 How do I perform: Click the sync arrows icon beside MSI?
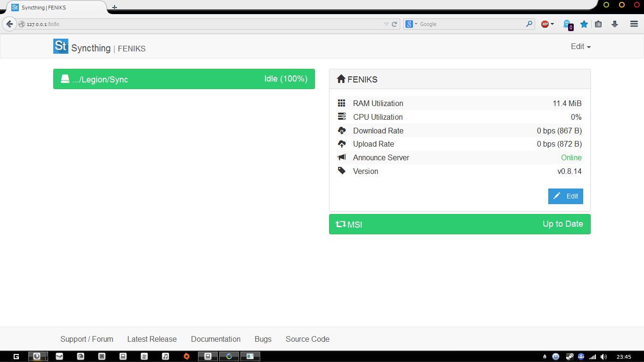pyautogui.click(x=340, y=224)
